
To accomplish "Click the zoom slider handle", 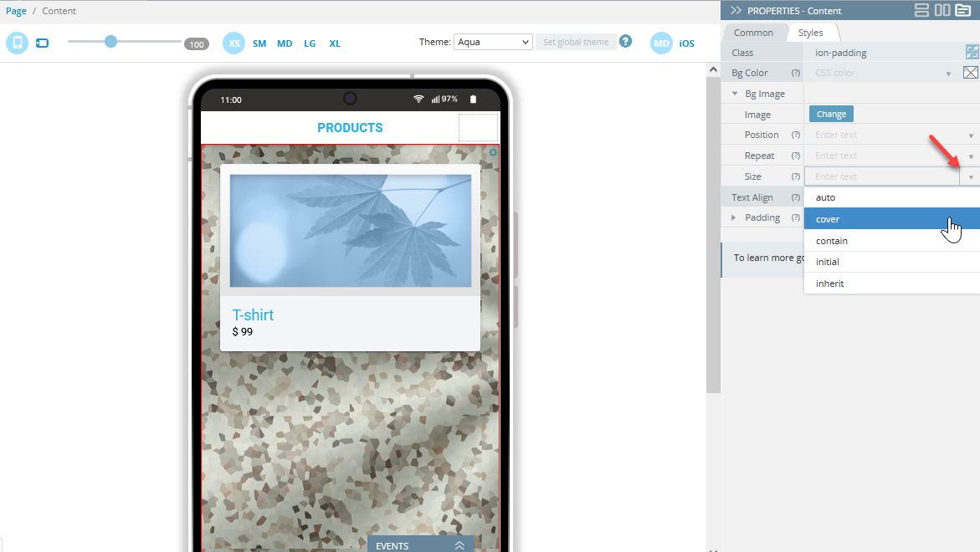I will tap(110, 41).
